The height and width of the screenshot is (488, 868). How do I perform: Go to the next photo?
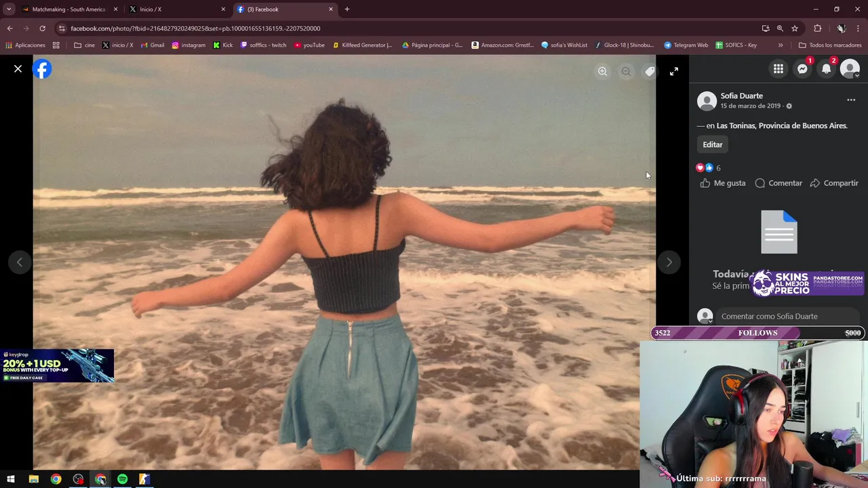click(669, 262)
